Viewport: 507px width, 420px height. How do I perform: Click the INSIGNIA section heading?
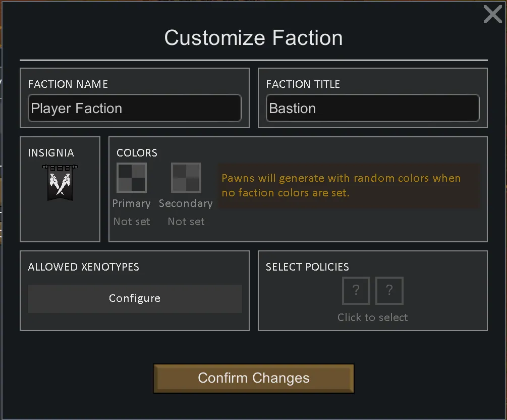pyautogui.click(x=51, y=153)
